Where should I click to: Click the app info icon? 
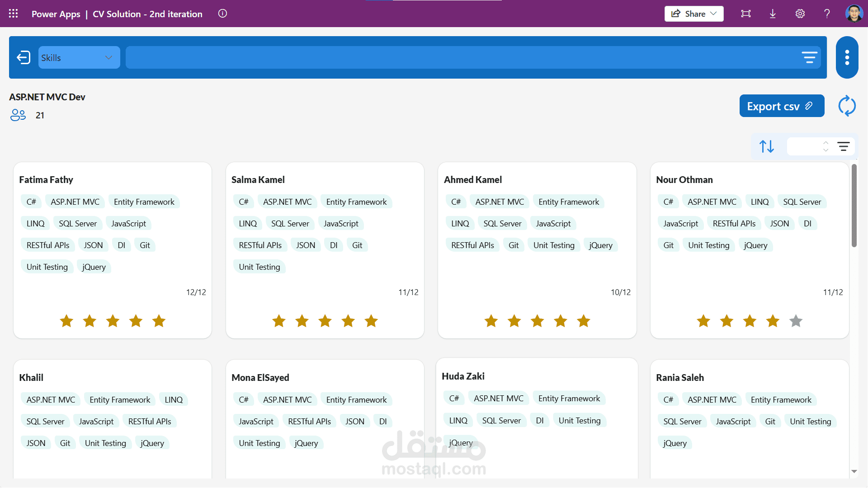click(x=222, y=14)
